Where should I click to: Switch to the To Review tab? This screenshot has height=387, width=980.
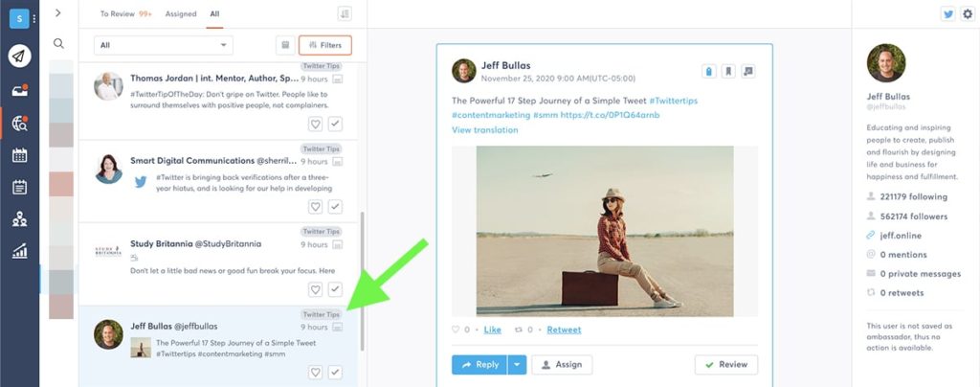[125, 14]
